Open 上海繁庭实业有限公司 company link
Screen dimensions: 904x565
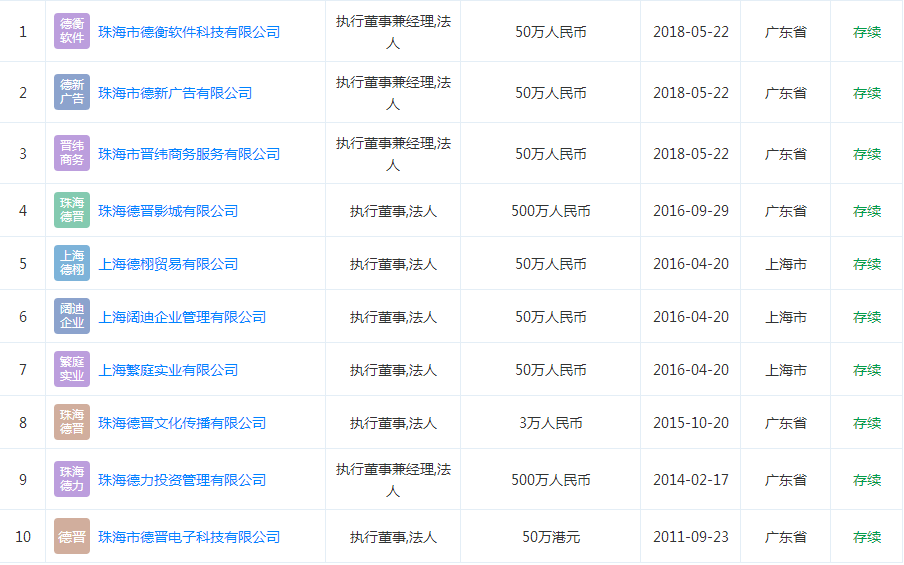pyautogui.click(x=168, y=371)
